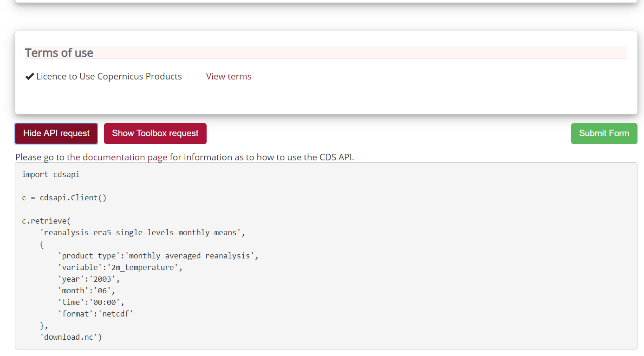This screenshot has width=644, height=356.
Task: Click the 'Please go to' instruction text
Action: click(x=40, y=158)
